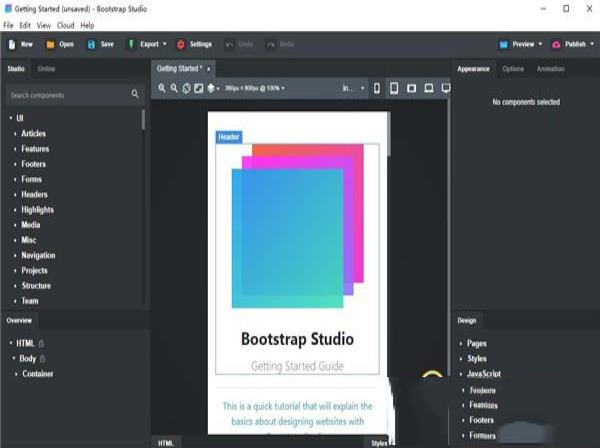The height and width of the screenshot is (448, 600).
Task: Select the Studio components tab
Action: pos(16,69)
